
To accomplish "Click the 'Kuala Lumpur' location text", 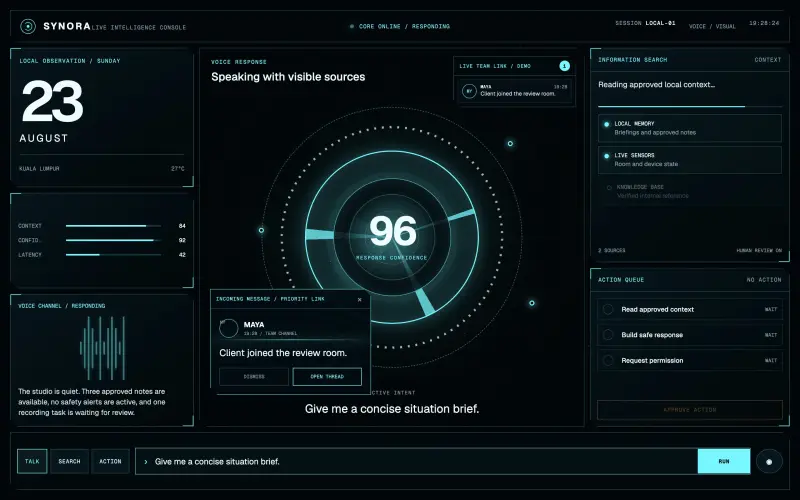I will (39, 168).
